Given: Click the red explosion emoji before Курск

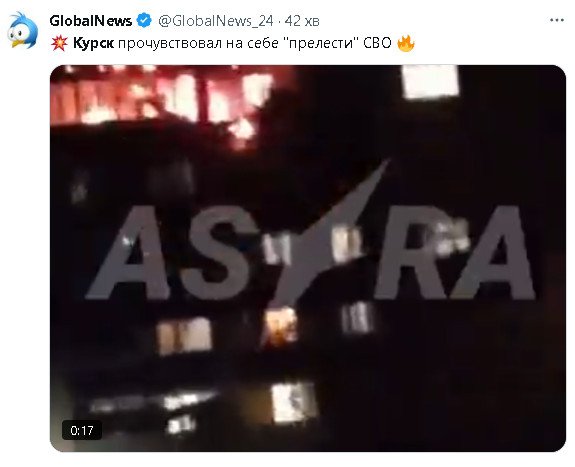Looking at the screenshot, I should (x=59, y=43).
